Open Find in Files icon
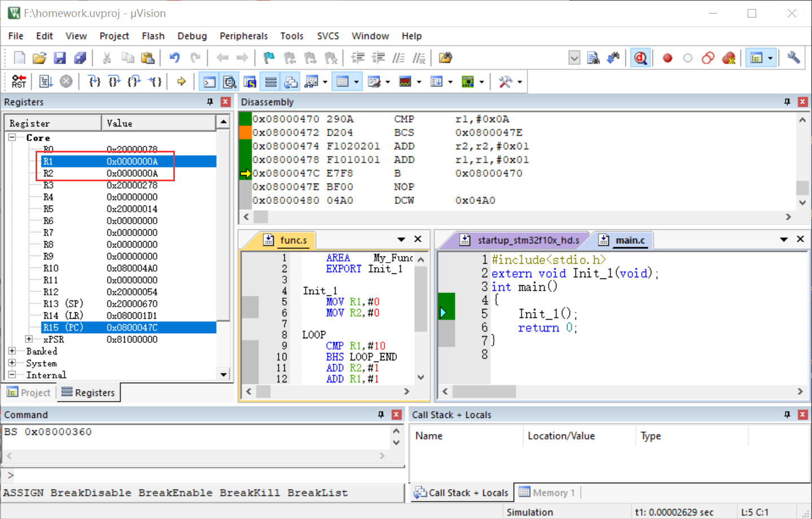 445,58
